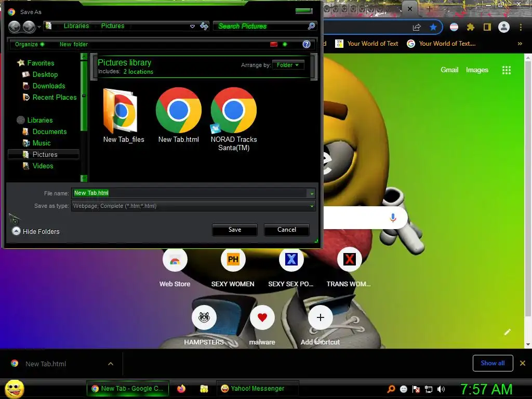The image size is (532, 399).
Task: Click the customize page pencil icon
Action: coord(507,332)
